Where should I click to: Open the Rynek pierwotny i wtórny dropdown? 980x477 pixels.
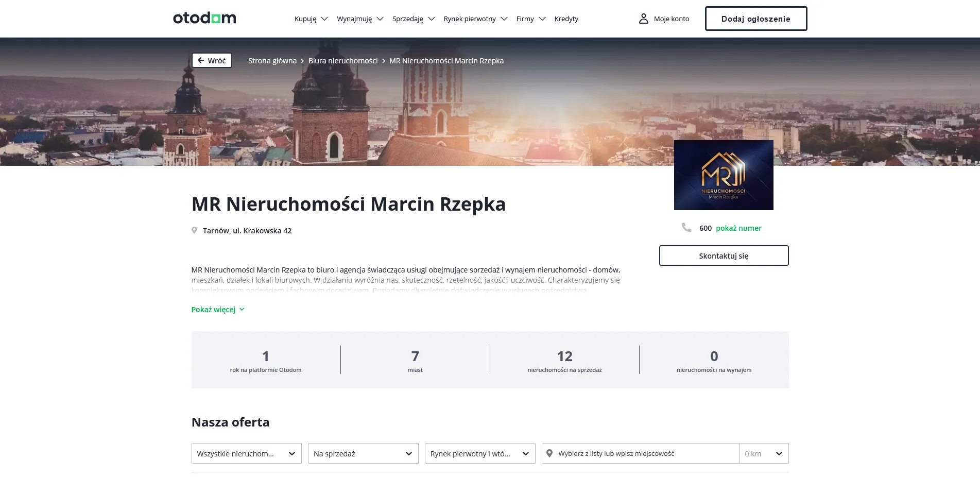[x=480, y=453]
